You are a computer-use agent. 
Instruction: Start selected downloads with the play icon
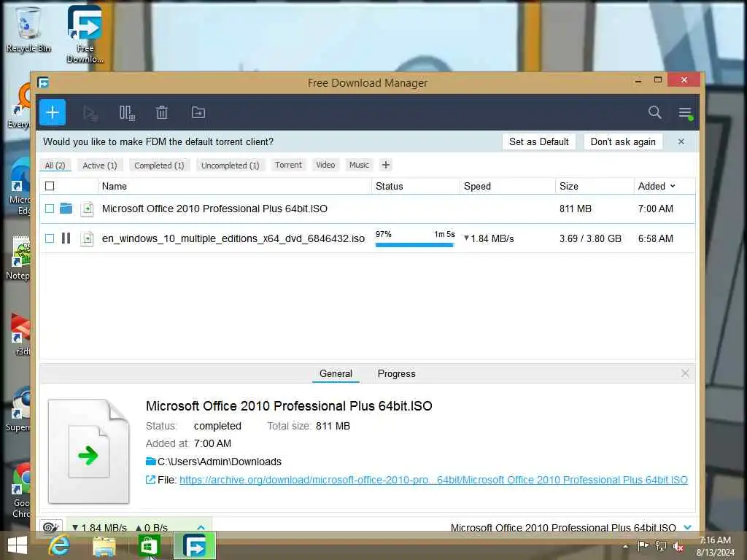(x=90, y=113)
